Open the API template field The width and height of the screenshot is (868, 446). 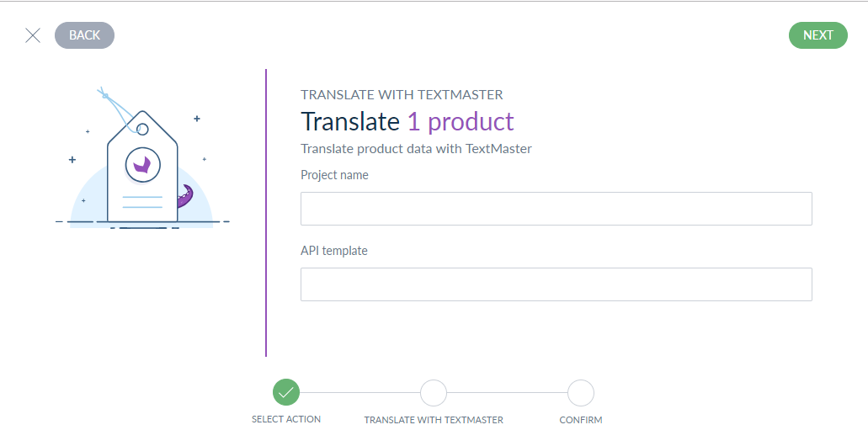coord(556,284)
